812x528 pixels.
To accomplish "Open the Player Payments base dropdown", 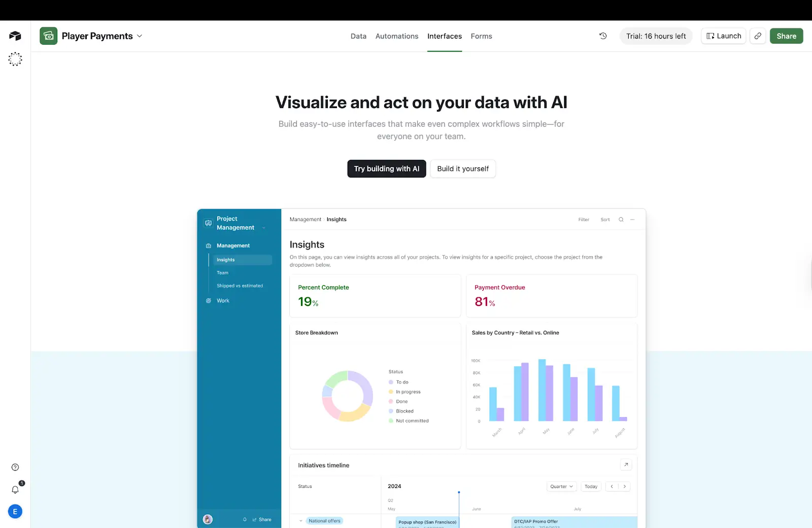I will [139, 36].
